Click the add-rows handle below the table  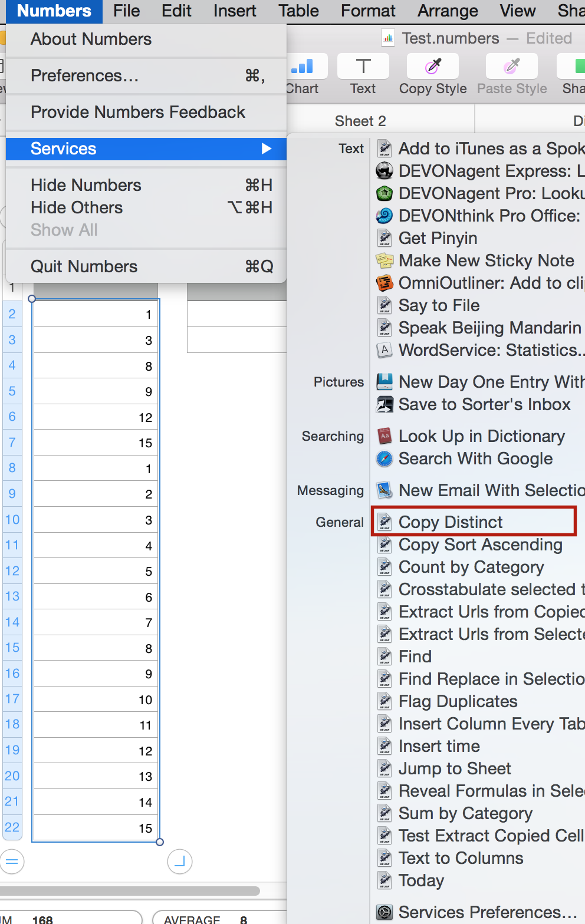pyautogui.click(x=12, y=862)
